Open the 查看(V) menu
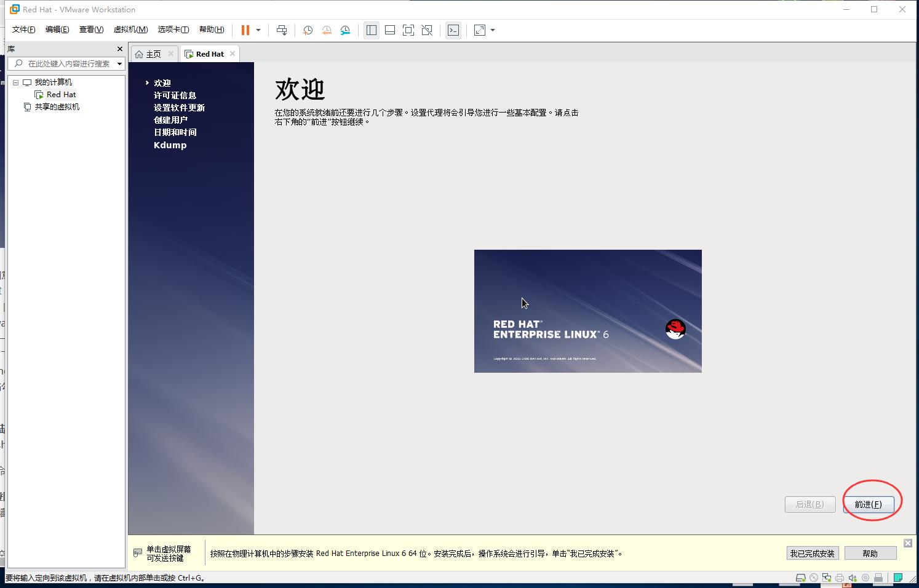Viewport: 919px width, 588px height. 91,30
